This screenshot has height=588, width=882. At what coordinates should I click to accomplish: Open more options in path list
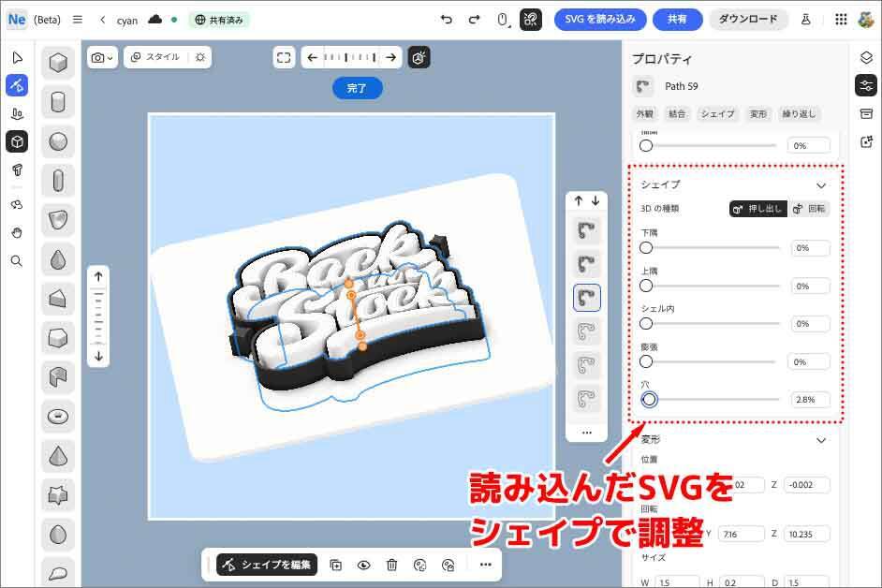[x=587, y=433]
